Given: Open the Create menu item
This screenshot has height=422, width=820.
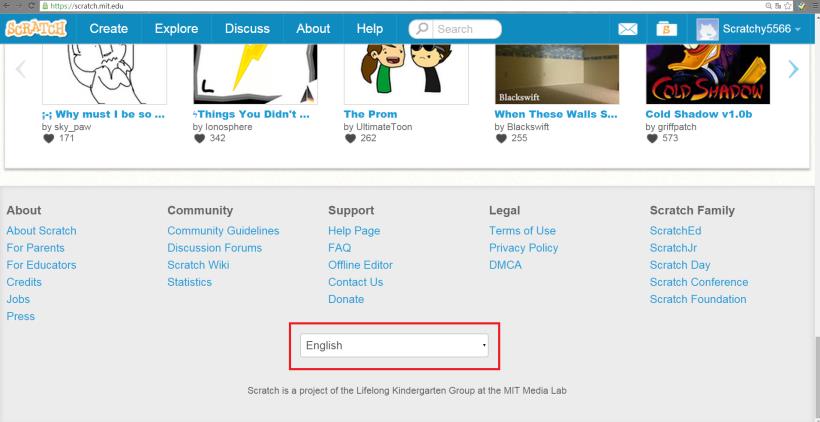Looking at the screenshot, I should point(108,29).
